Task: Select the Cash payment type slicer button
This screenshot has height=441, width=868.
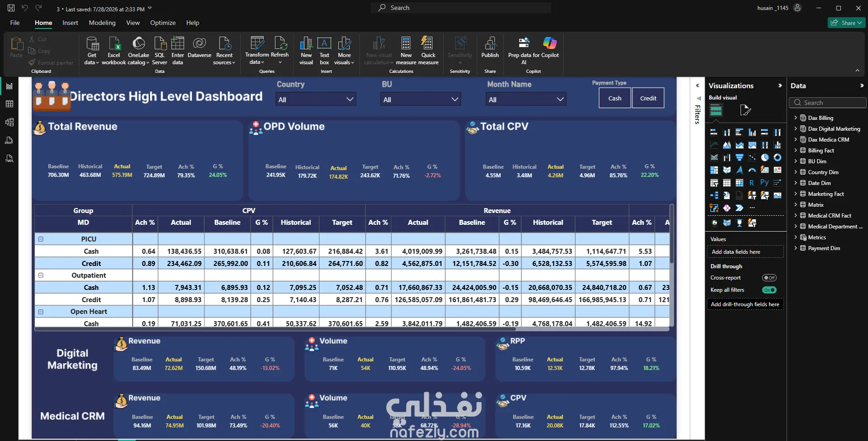Action: 615,98
